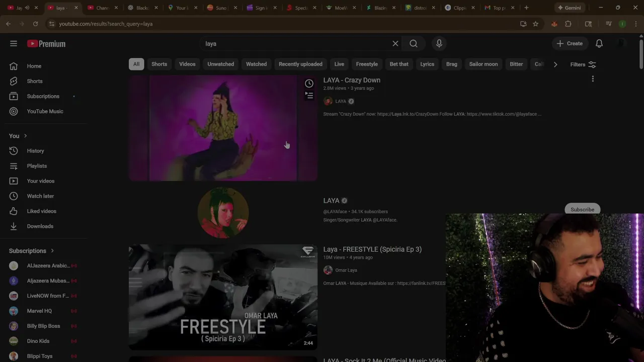
Task: Add Crazy Down to the queue
Action: click(309, 96)
